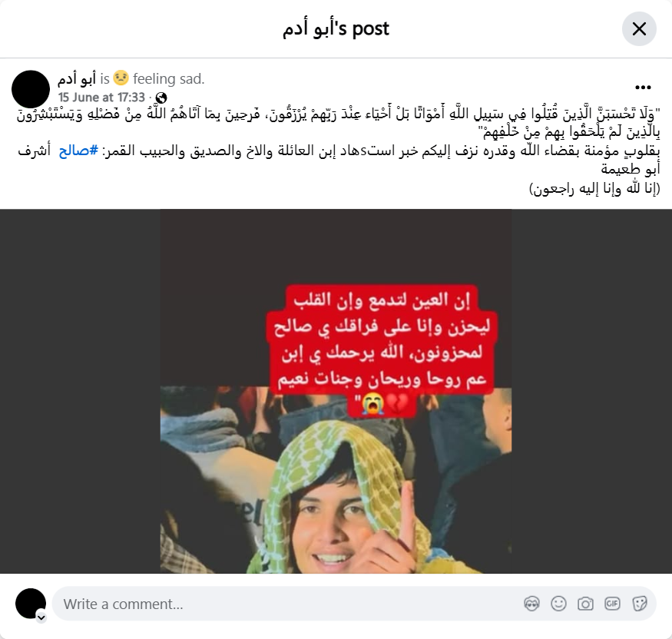Click the commenter avatar beside the comment box
This screenshot has width=672, height=639.
31,604
